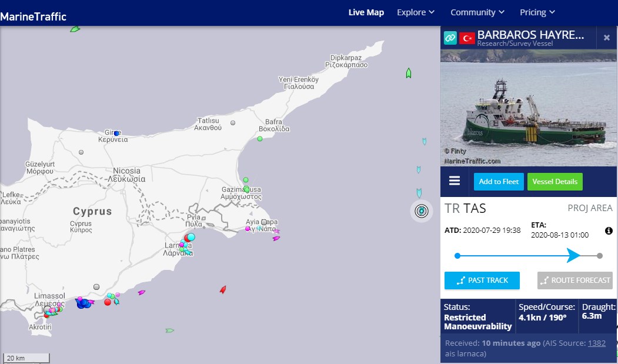
Task: Click the 4.1kn / 190° speed value
Action: tap(542, 318)
